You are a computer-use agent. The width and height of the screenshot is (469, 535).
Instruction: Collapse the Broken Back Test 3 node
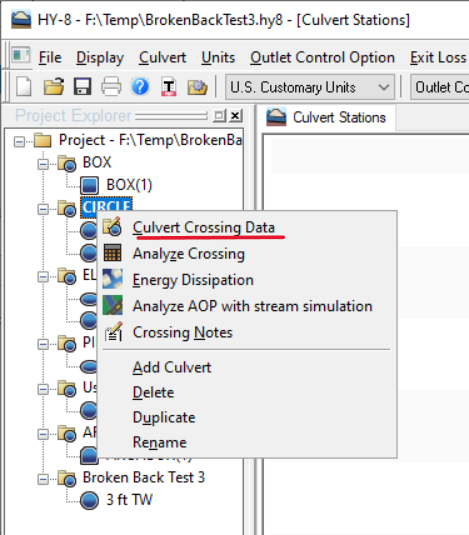43,479
